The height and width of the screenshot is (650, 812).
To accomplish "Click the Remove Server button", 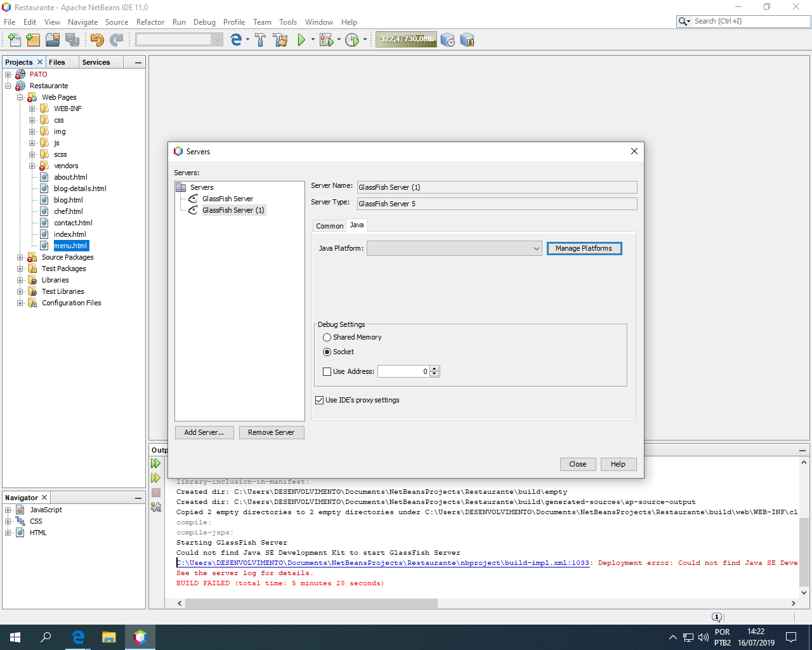I will [272, 433].
